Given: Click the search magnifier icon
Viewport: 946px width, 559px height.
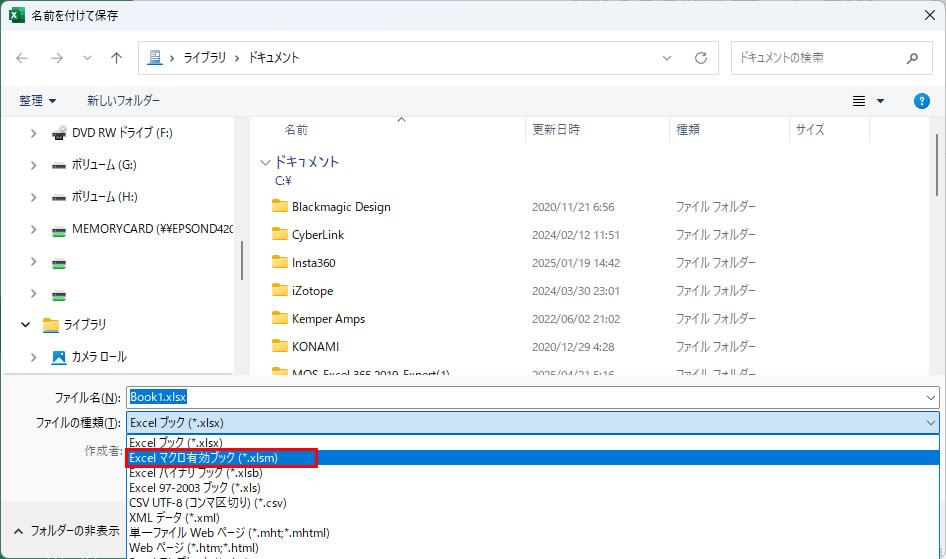Looking at the screenshot, I should (912, 58).
